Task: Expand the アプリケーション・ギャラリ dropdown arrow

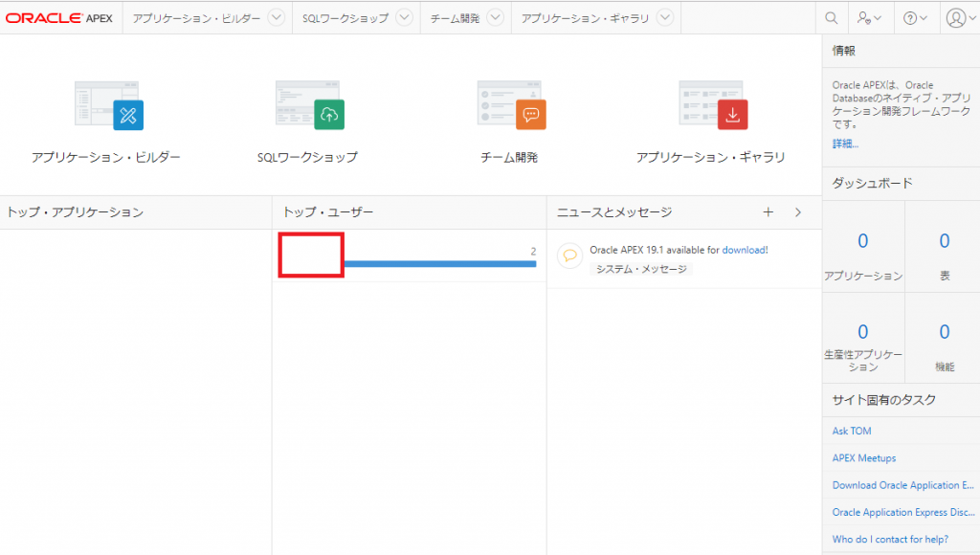Action: 665,17
